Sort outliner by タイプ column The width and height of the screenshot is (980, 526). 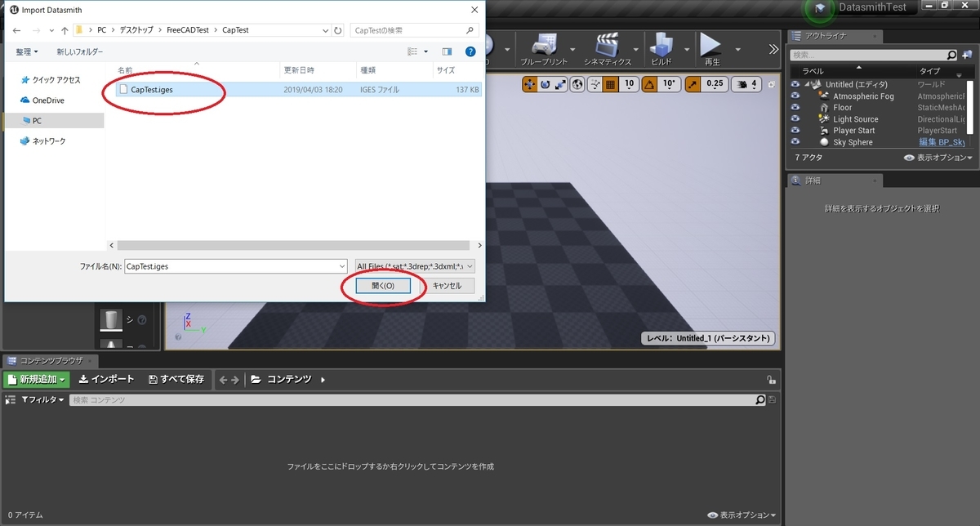coord(930,71)
